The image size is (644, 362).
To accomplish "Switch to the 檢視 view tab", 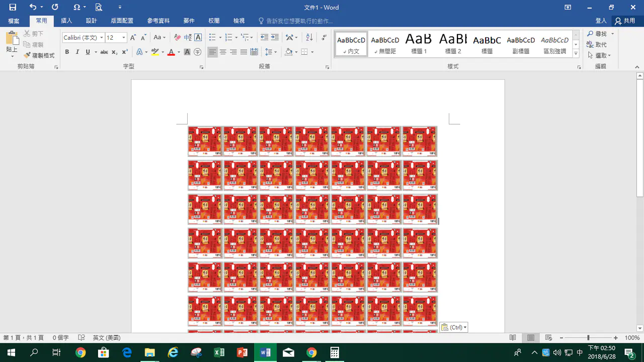I will tap(239, 21).
